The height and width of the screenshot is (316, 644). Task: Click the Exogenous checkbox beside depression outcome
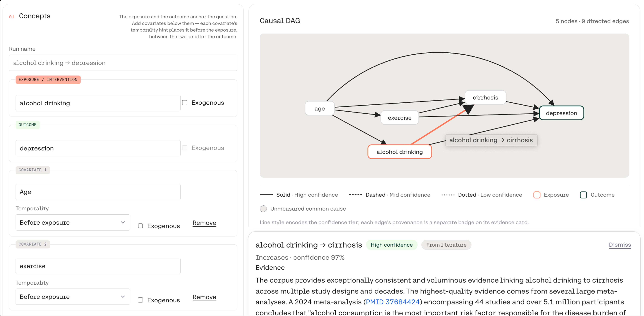coord(185,148)
